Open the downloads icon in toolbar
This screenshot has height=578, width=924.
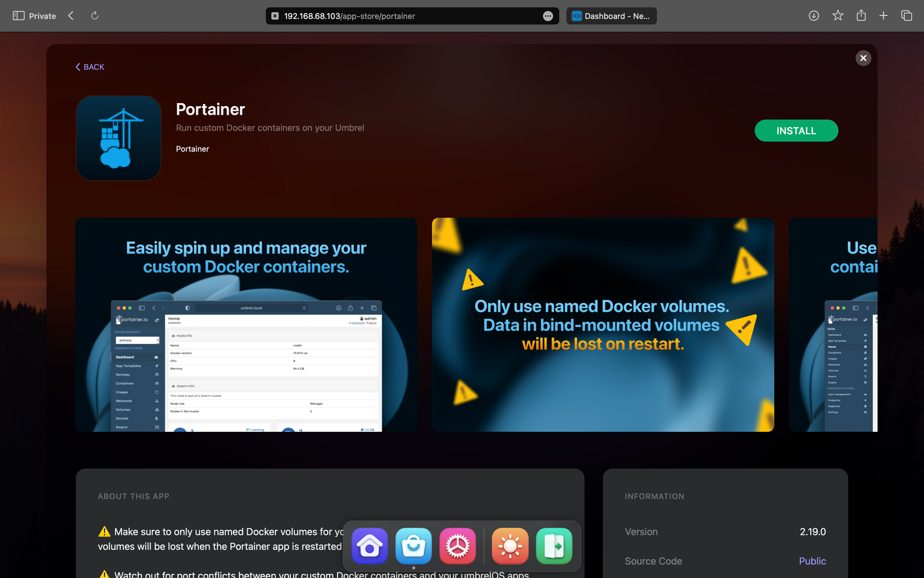click(814, 16)
